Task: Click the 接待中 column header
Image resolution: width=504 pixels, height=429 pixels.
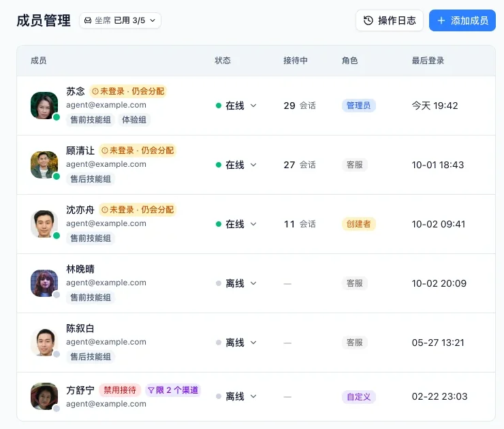Action: tap(296, 61)
